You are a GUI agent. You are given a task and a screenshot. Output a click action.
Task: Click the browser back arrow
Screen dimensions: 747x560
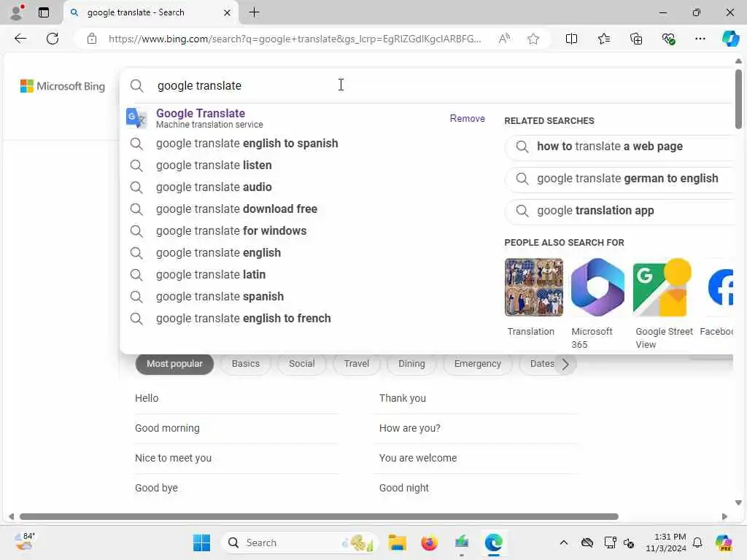(20, 39)
